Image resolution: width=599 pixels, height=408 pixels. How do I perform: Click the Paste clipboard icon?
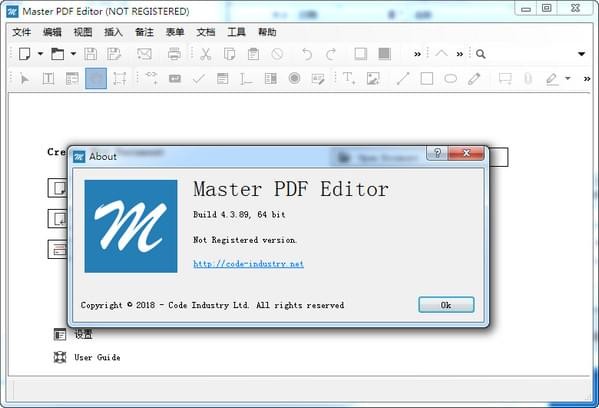click(253, 54)
